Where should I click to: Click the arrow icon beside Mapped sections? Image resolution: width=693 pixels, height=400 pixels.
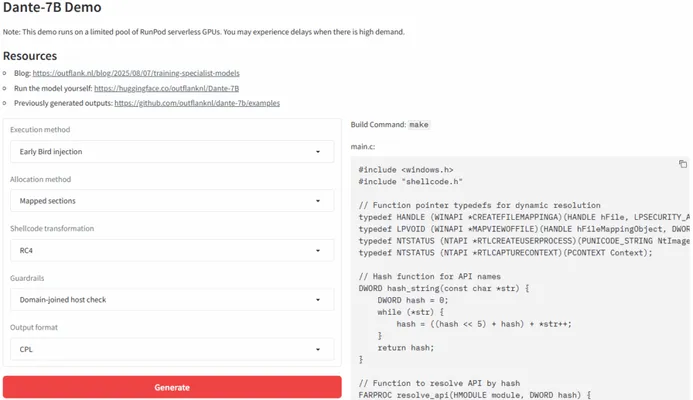pyautogui.click(x=317, y=201)
